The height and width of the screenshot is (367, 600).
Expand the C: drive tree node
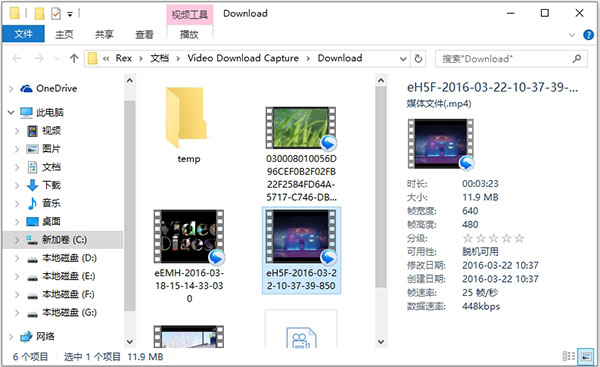pyautogui.click(x=17, y=240)
